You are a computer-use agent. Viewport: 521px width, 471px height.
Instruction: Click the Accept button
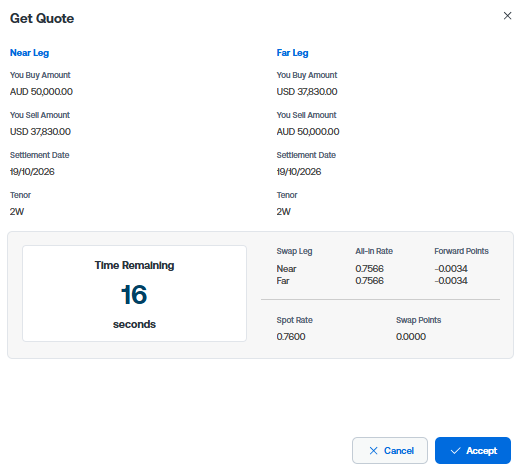click(x=473, y=450)
